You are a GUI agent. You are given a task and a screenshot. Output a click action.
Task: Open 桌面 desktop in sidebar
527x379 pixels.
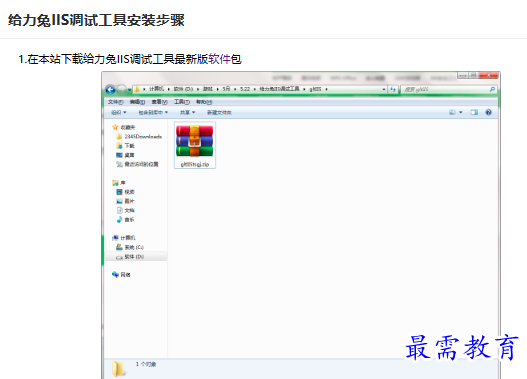(125, 155)
